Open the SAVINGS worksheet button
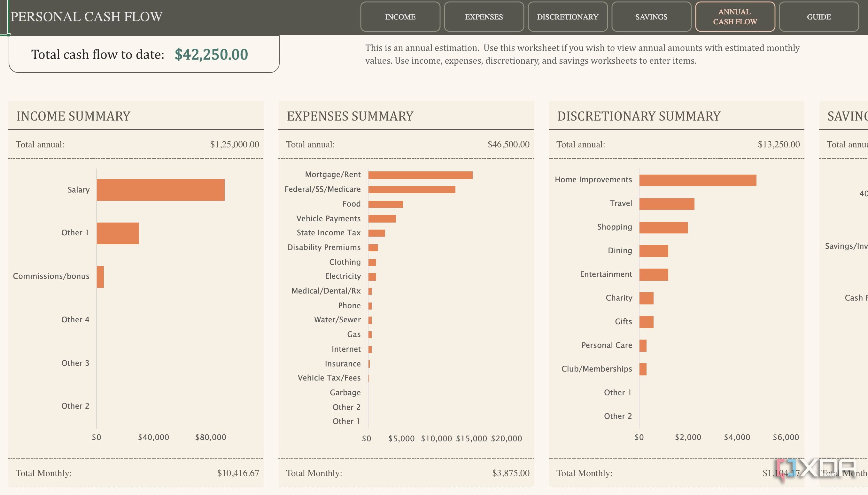This screenshot has width=868, height=495. tap(651, 17)
